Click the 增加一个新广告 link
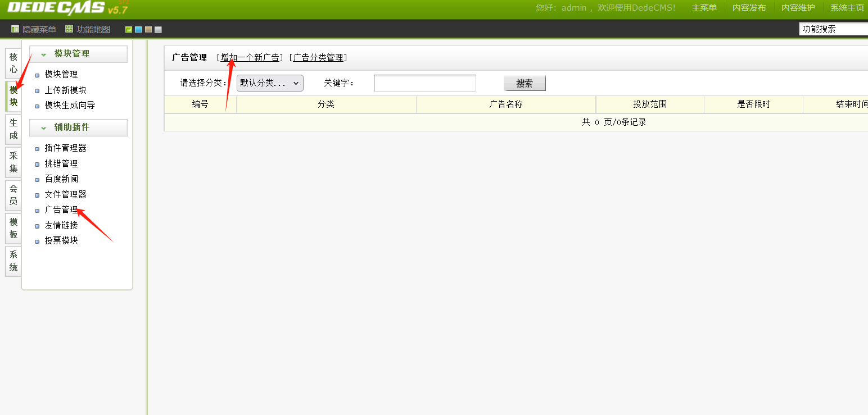 (251, 57)
